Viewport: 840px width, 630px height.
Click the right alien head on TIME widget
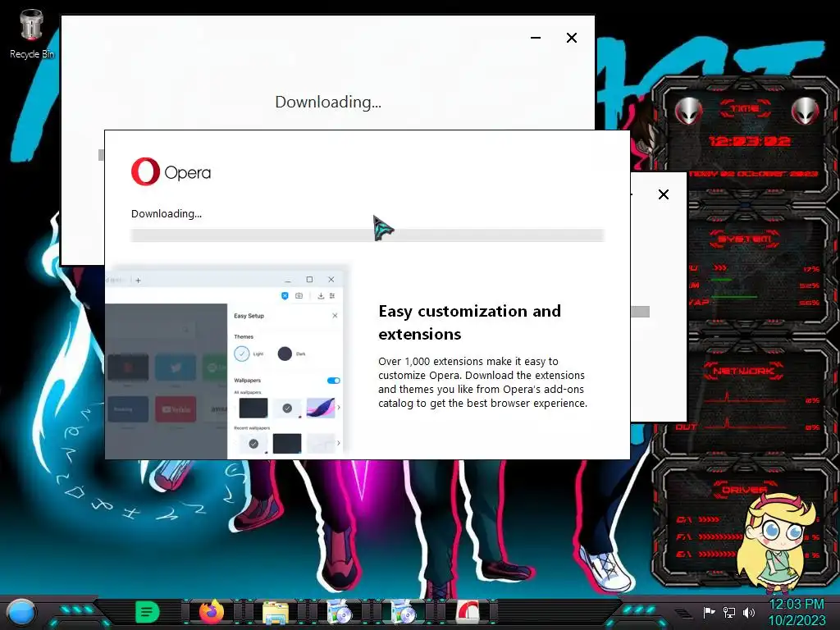(806, 112)
